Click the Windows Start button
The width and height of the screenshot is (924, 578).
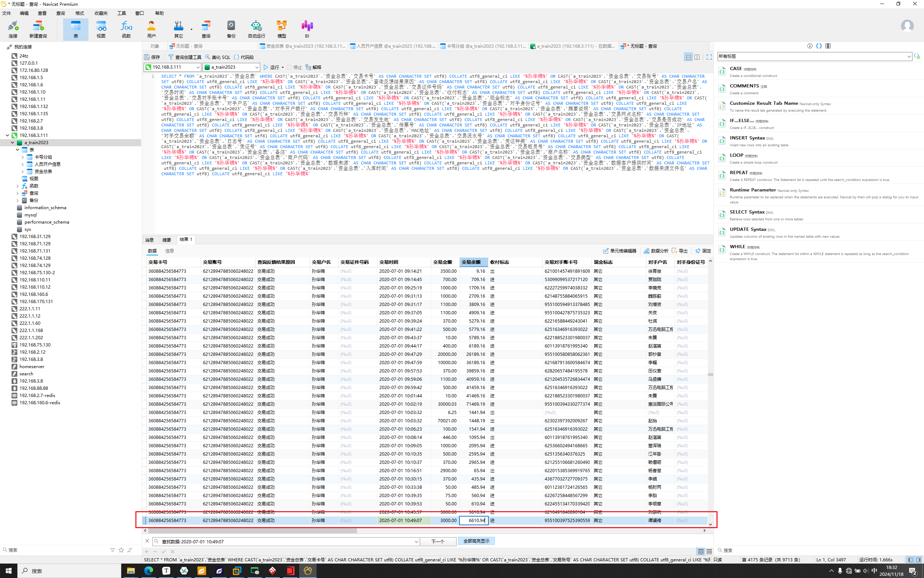8,571
